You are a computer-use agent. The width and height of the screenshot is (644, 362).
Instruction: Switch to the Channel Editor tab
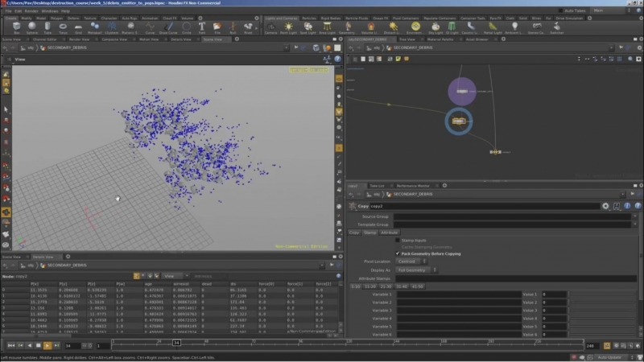[45, 39]
